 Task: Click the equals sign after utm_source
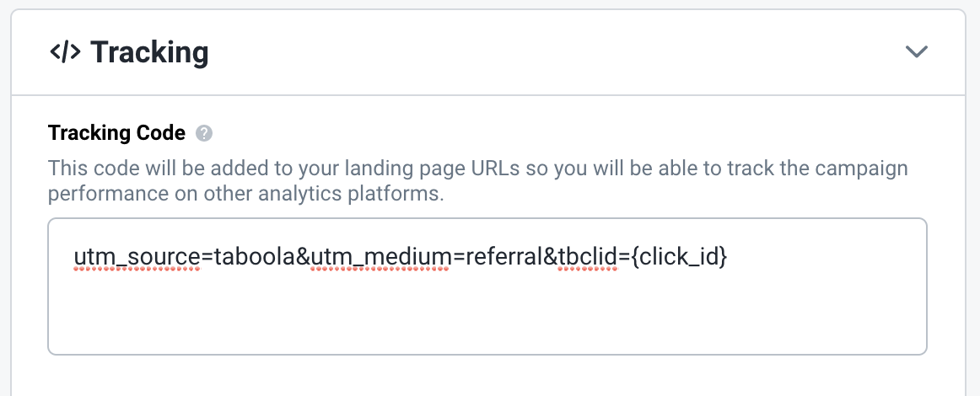[207, 257]
